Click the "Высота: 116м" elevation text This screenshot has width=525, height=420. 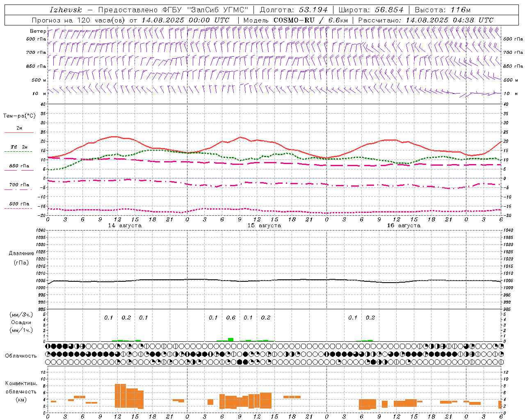point(443,10)
